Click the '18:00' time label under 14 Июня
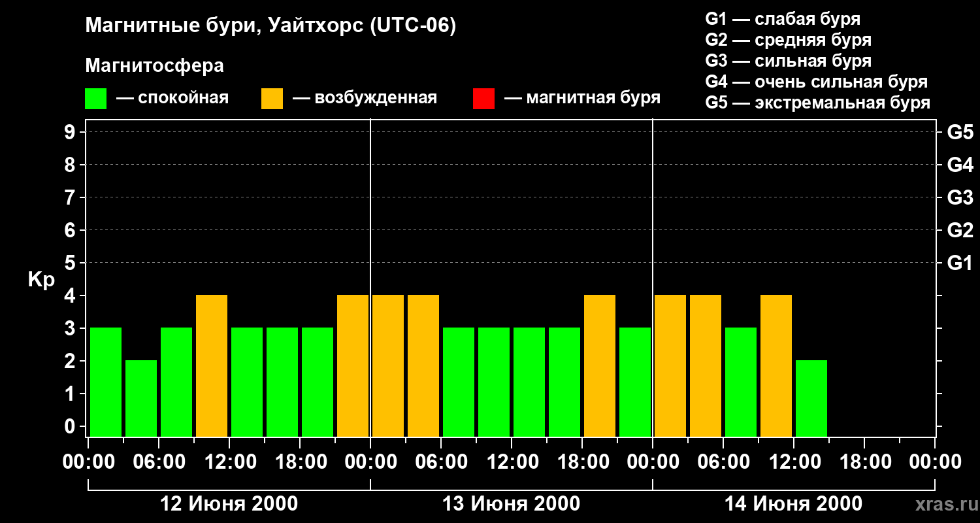 (x=864, y=462)
